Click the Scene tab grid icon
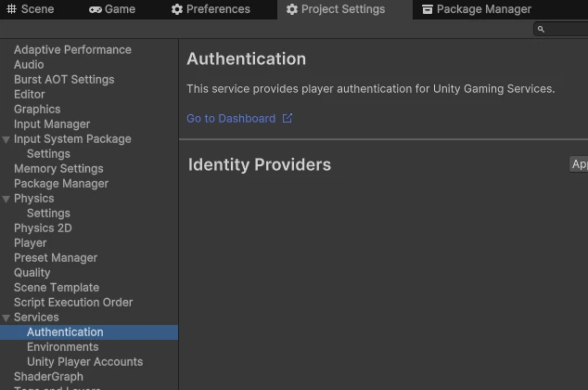Screen dimensions: 588x390 12,9
